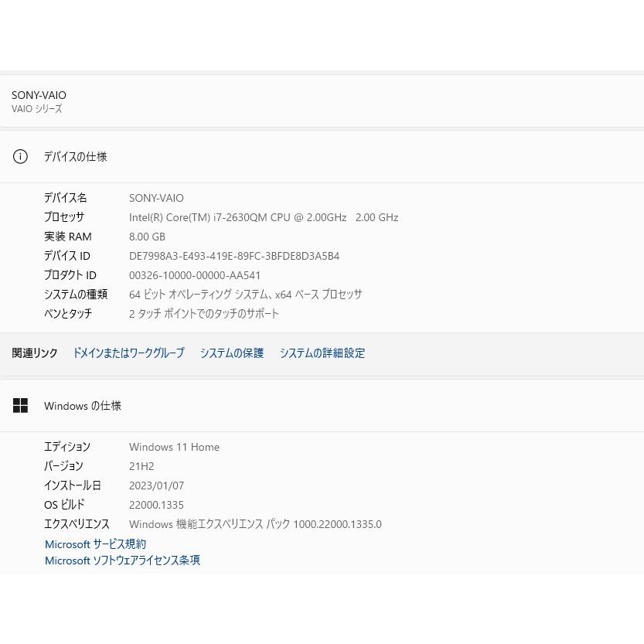Click the 関連リンク label
The image size is (644, 644).
[x=34, y=353]
